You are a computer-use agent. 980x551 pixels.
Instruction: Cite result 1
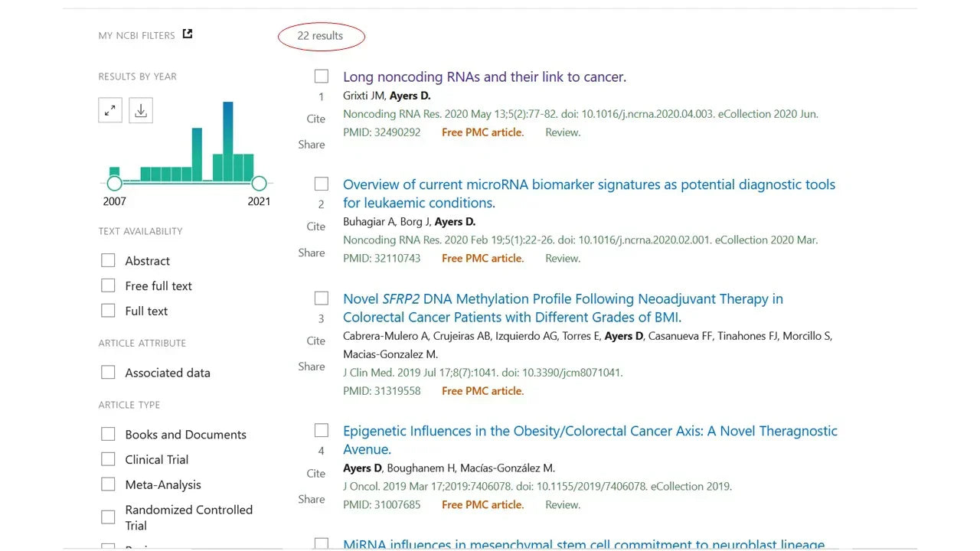click(315, 119)
